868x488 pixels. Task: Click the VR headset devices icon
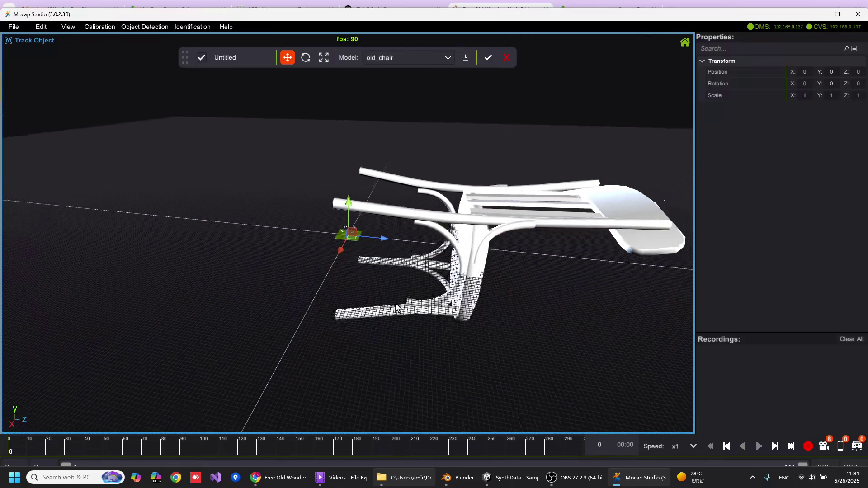(x=857, y=446)
